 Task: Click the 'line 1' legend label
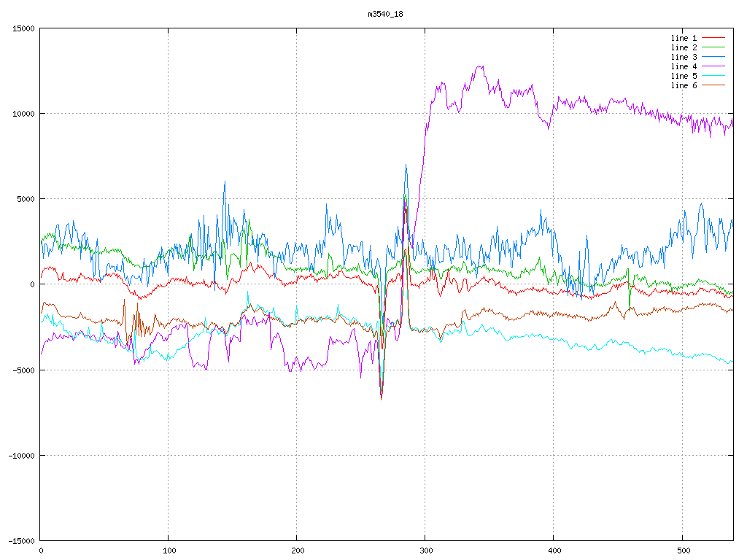click(684, 38)
